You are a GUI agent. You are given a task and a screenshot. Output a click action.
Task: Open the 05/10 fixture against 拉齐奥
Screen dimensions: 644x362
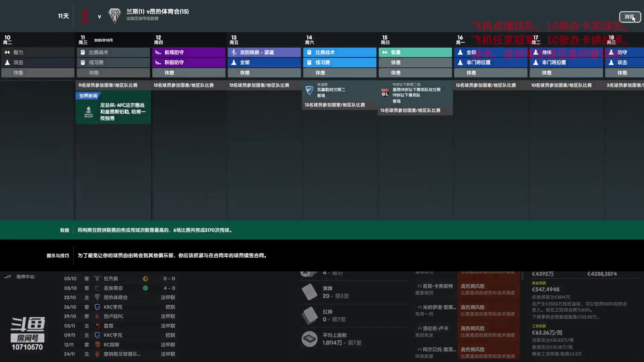[x=120, y=279]
